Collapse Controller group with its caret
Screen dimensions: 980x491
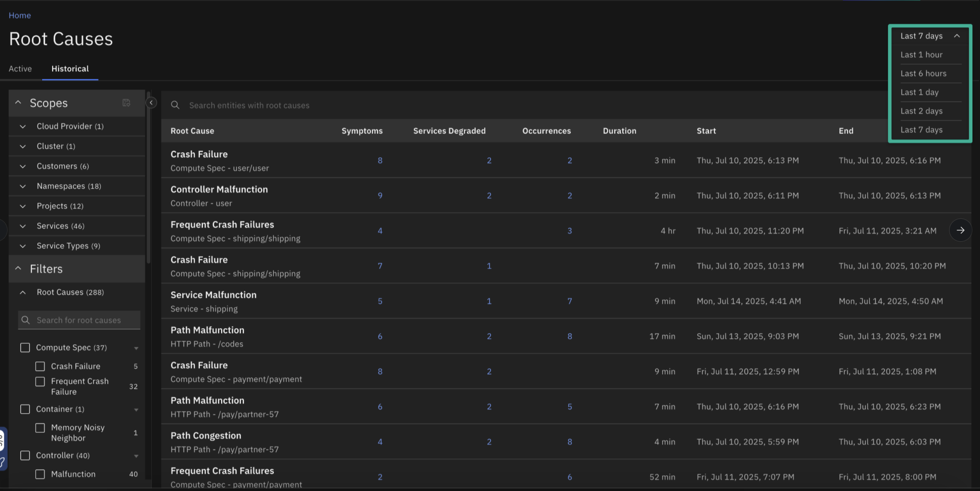coord(136,456)
